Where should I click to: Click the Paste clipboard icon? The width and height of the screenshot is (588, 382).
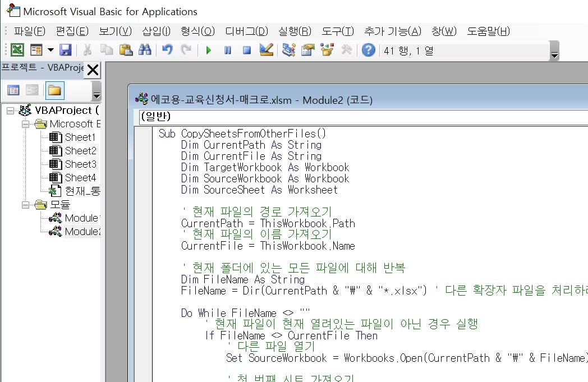(x=126, y=50)
